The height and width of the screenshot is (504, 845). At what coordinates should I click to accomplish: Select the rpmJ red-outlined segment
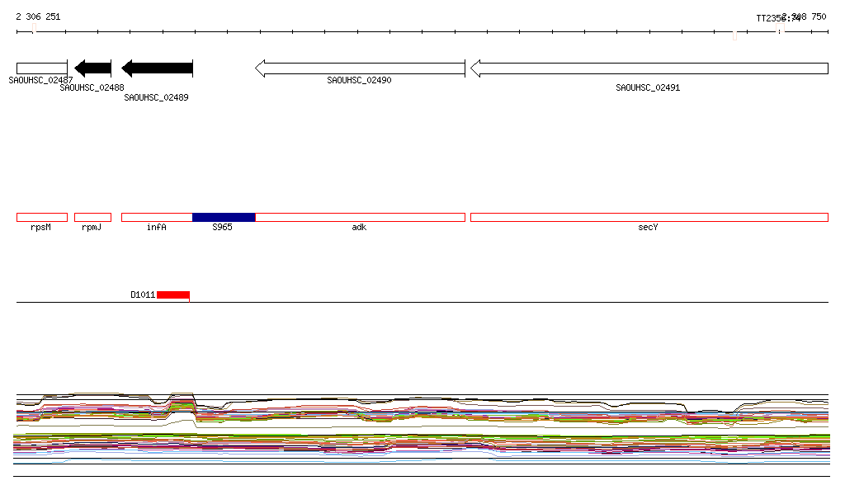click(x=92, y=217)
